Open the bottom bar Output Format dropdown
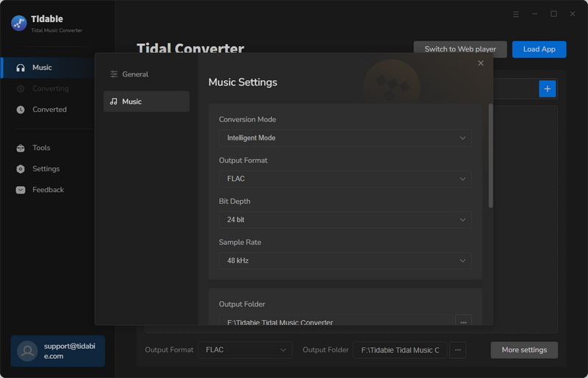Image resolution: width=588 pixels, height=378 pixels. pos(245,350)
